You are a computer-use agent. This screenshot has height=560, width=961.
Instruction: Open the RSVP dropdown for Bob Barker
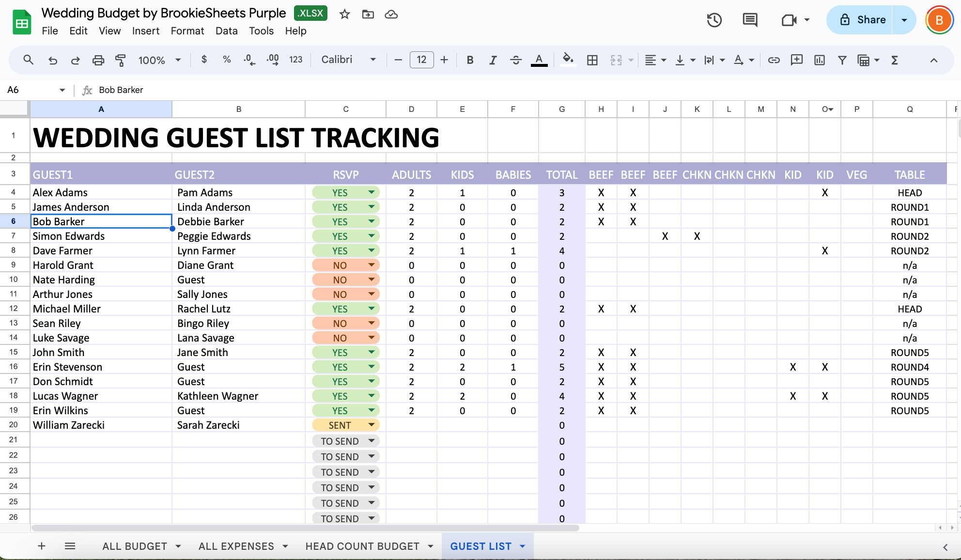371,221
